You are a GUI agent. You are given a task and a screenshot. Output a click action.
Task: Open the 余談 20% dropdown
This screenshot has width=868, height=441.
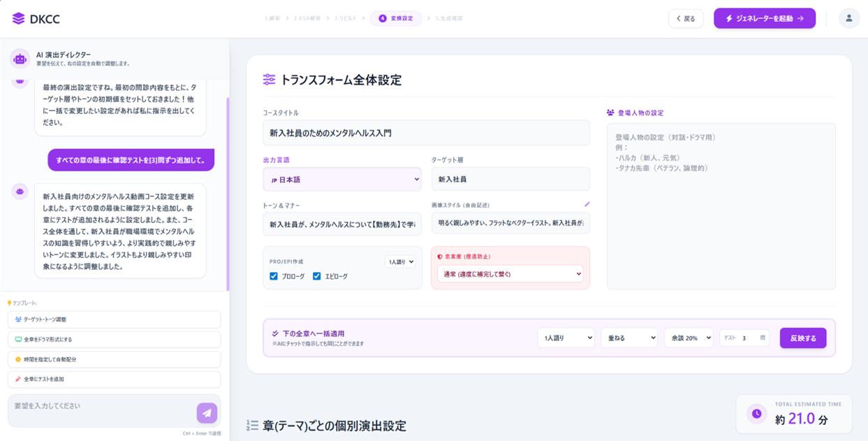tap(689, 338)
